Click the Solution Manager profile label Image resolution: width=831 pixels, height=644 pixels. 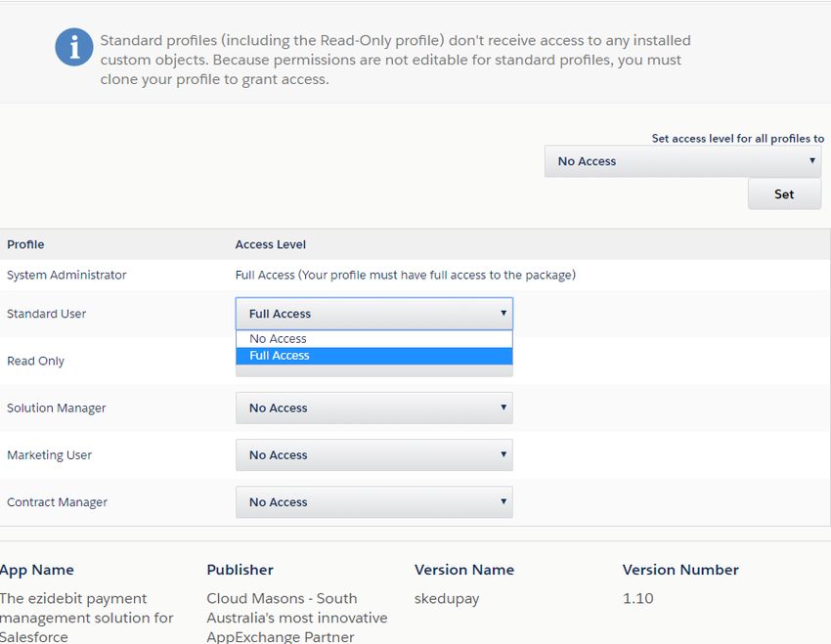coord(56,408)
